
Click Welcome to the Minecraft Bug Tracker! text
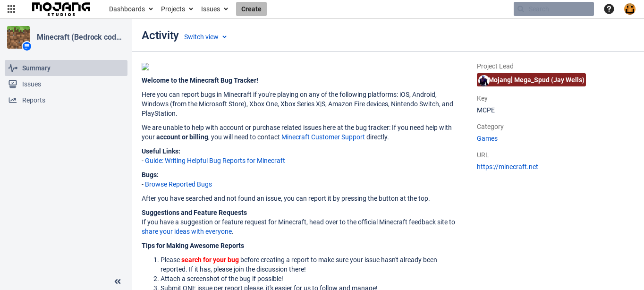click(200, 80)
